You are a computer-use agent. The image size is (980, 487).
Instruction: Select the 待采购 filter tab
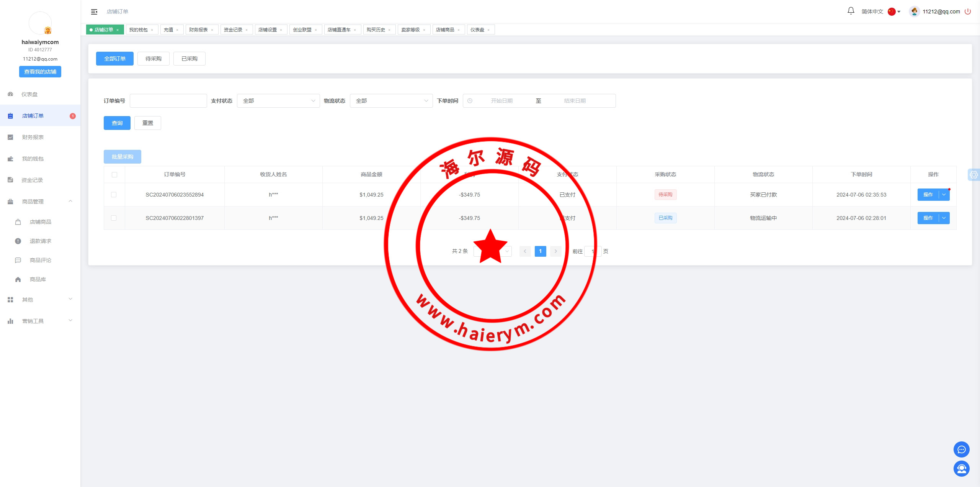click(x=153, y=59)
